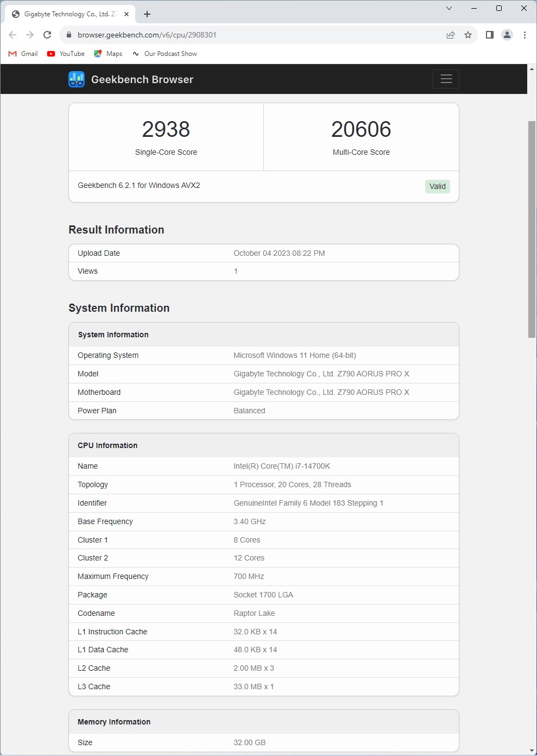Click 'GenuineIntel Family 6 Model 183 Stepping 1'
537x756 pixels.
308,503
